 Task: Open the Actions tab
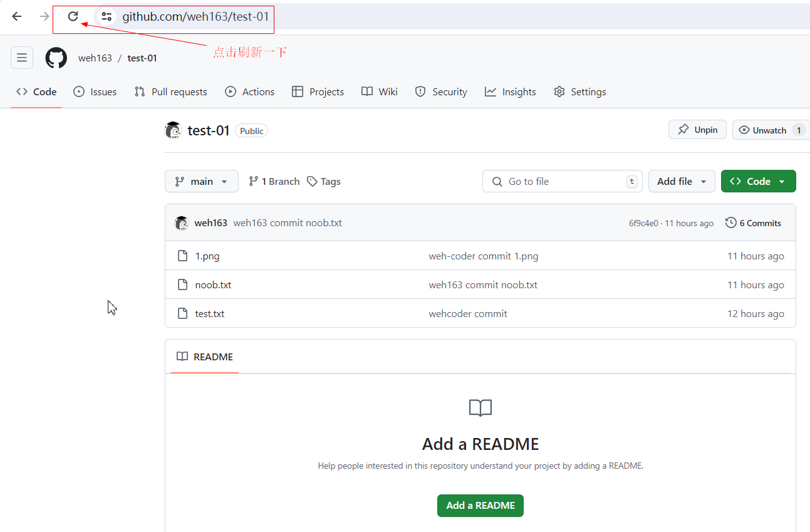click(x=250, y=91)
